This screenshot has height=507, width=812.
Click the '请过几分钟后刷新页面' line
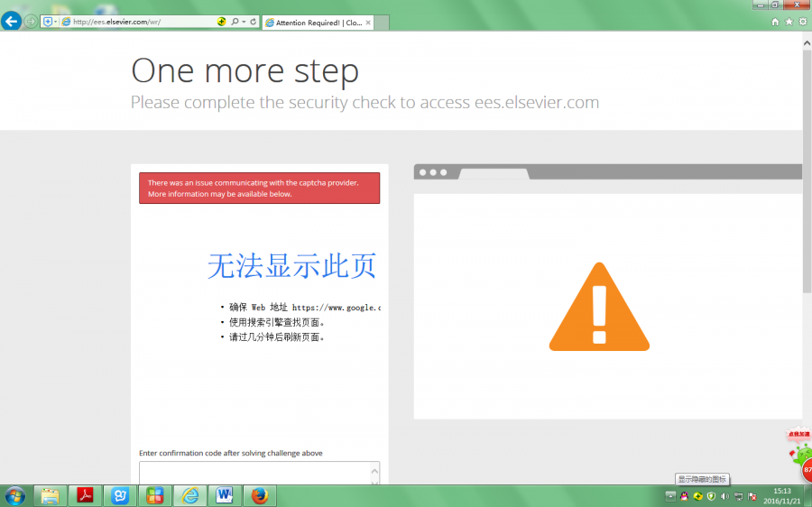pos(277,337)
